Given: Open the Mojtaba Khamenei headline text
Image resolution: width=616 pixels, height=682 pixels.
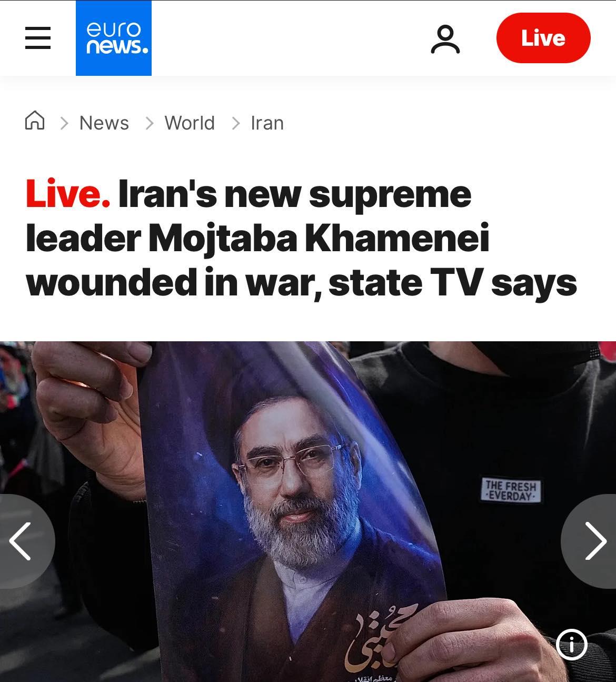Looking at the screenshot, I should (x=301, y=239).
